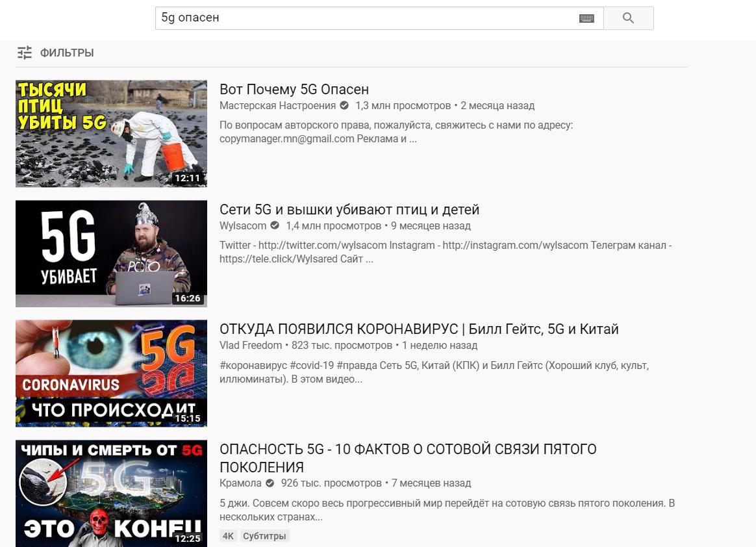Viewport: 756px width, 547px height.
Task: Click the 4K badge
Action: tap(228, 536)
